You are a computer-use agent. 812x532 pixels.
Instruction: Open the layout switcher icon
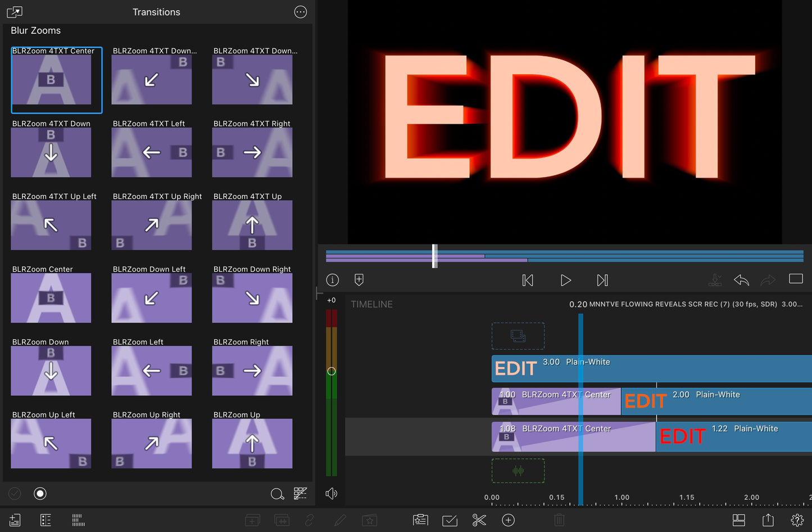pyautogui.click(x=739, y=520)
